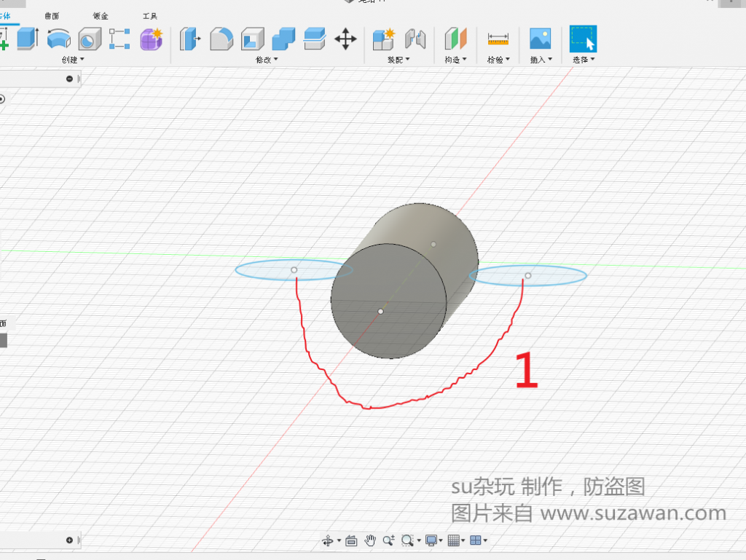Open the 选择 dropdown menu
The width and height of the screenshot is (746, 560).
click(x=584, y=60)
